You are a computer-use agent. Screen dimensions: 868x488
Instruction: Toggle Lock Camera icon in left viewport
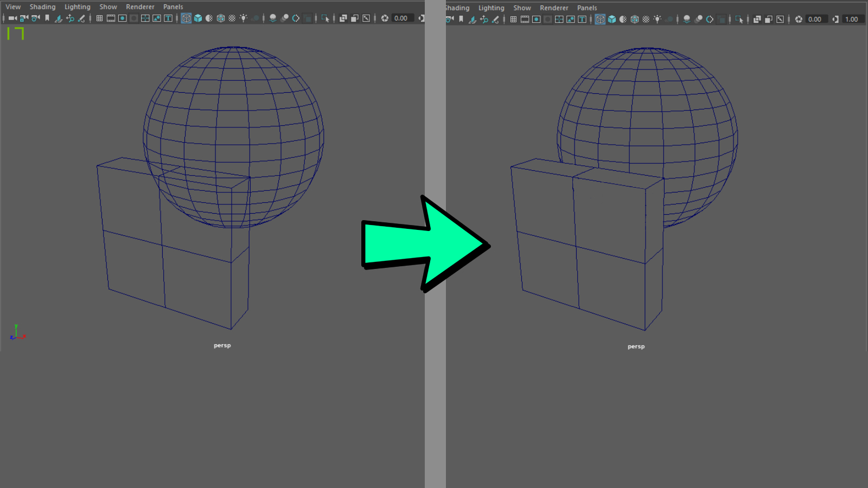point(24,18)
